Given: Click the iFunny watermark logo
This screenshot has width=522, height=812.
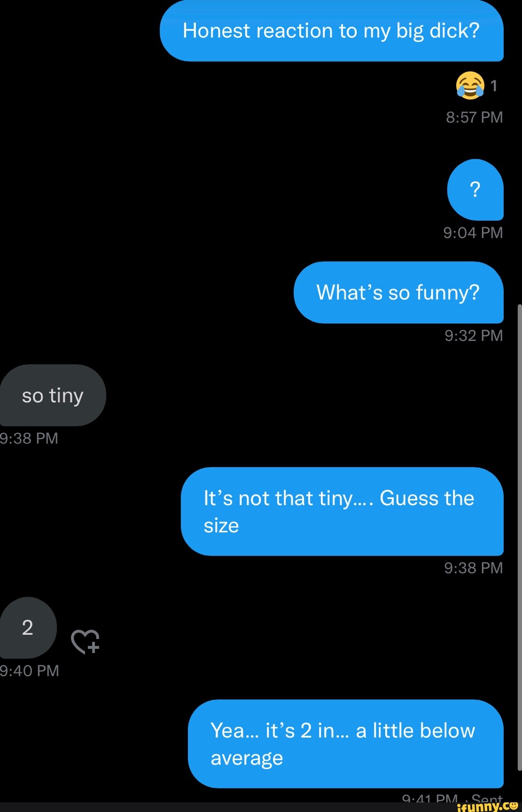Looking at the screenshot, I should click(x=487, y=806).
